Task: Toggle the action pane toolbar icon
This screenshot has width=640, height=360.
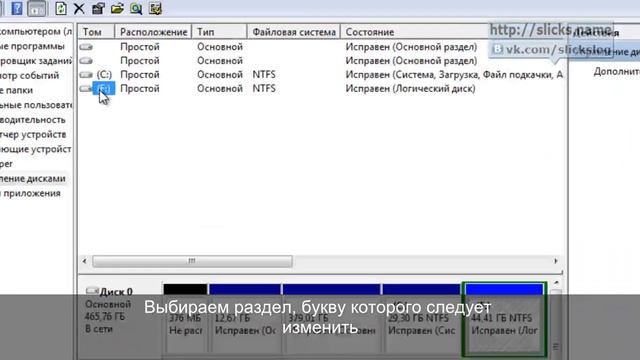Action: (x=37, y=9)
